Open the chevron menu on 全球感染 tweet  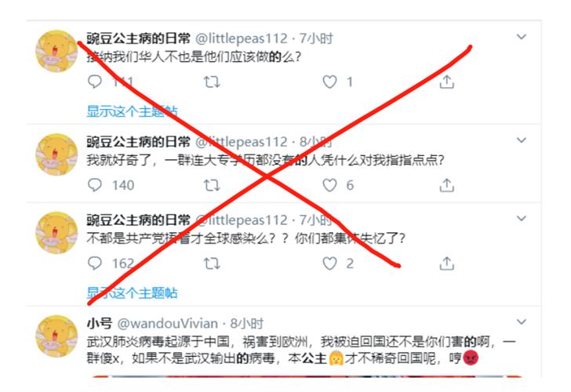[x=522, y=219]
